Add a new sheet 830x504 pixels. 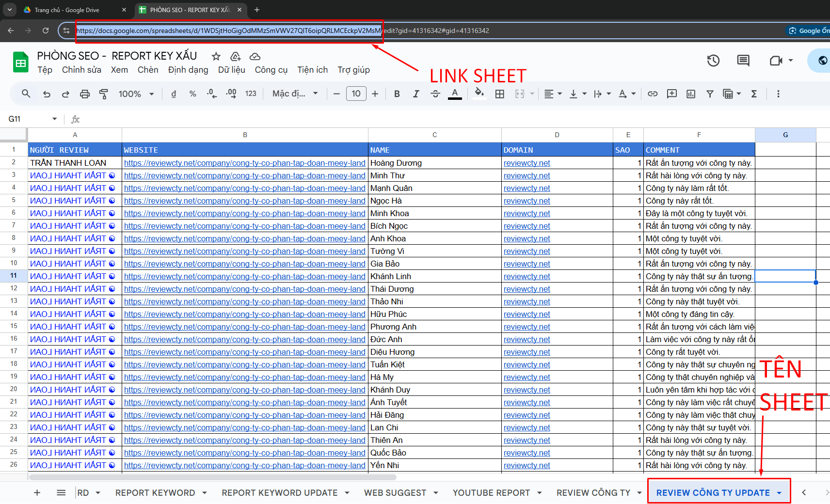pos(37,493)
